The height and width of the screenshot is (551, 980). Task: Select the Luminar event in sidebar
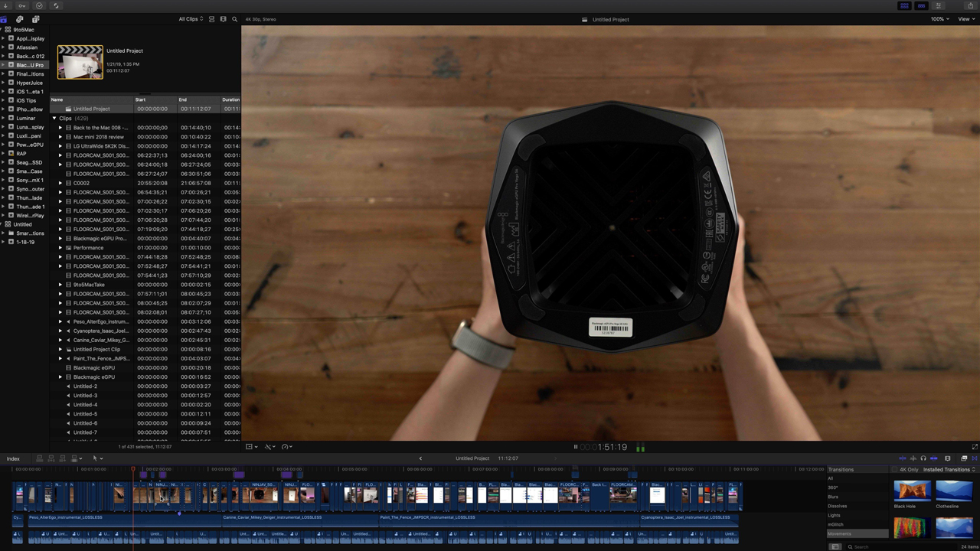[x=26, y=118]
